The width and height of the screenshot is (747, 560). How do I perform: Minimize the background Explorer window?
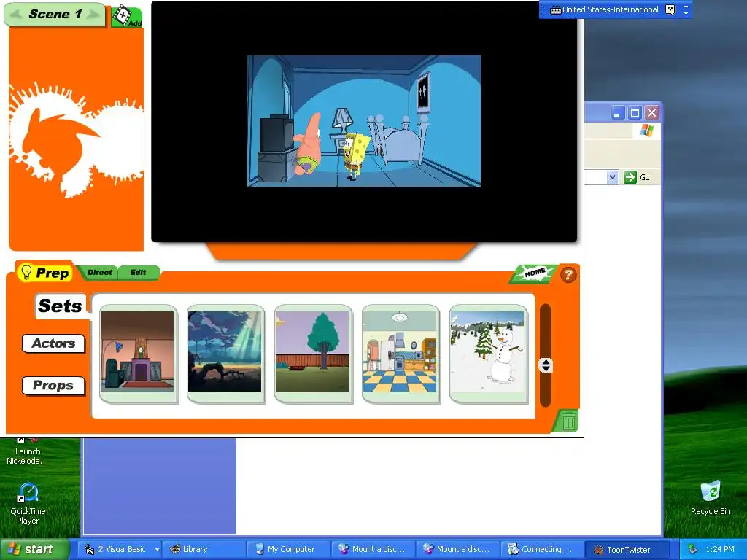pos(618,113)
